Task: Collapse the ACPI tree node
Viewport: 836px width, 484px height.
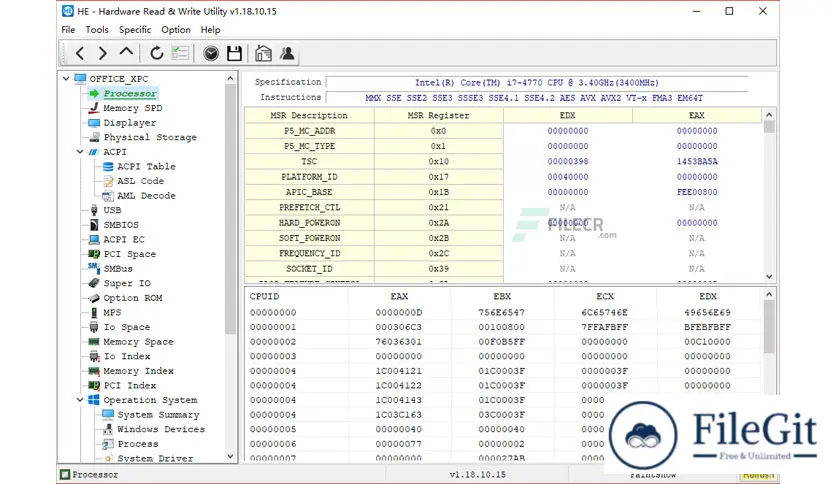Action: click(x=80, y=152)
